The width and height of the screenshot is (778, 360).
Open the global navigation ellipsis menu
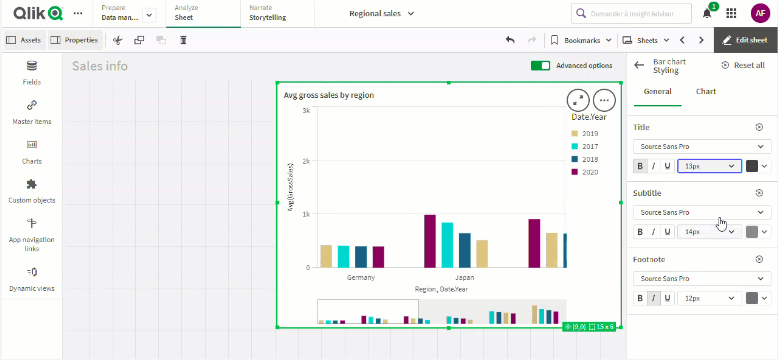78,13
